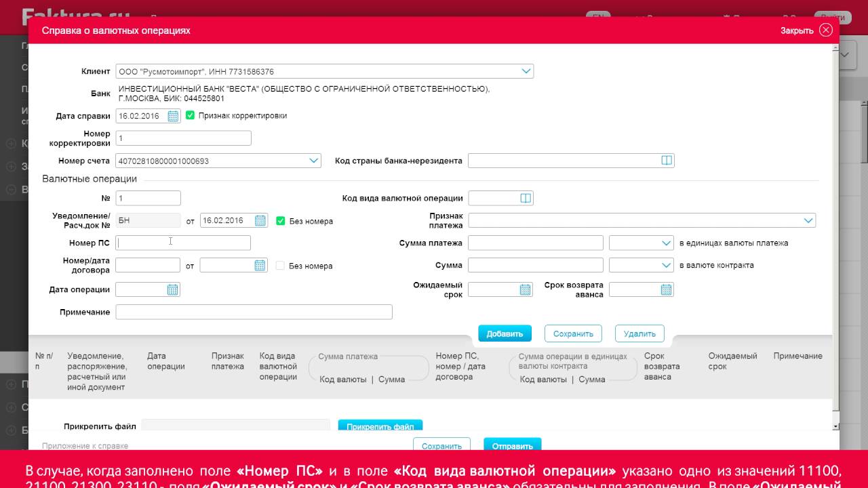Screen dimensions: 868x488
Task: Open lookup book for Код вида валютной операции
Action: point(525,198)
